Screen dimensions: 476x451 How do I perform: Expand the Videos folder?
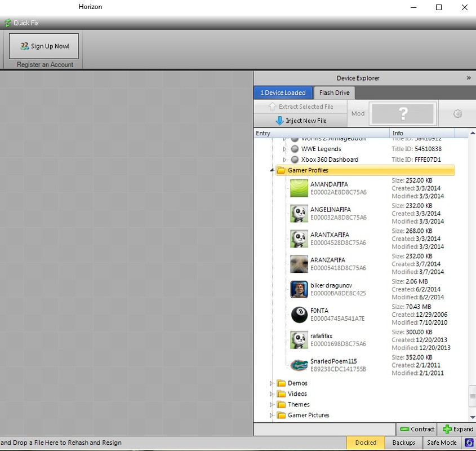(x=272, y=394)
